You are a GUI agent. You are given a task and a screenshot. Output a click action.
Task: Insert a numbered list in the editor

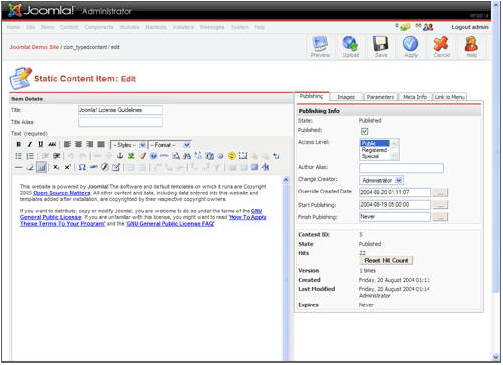point(30,156)
